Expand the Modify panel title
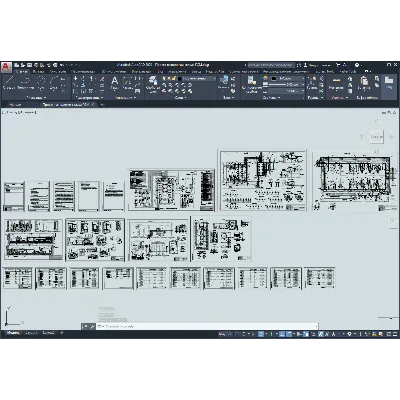400x400 pixels. 89,98
